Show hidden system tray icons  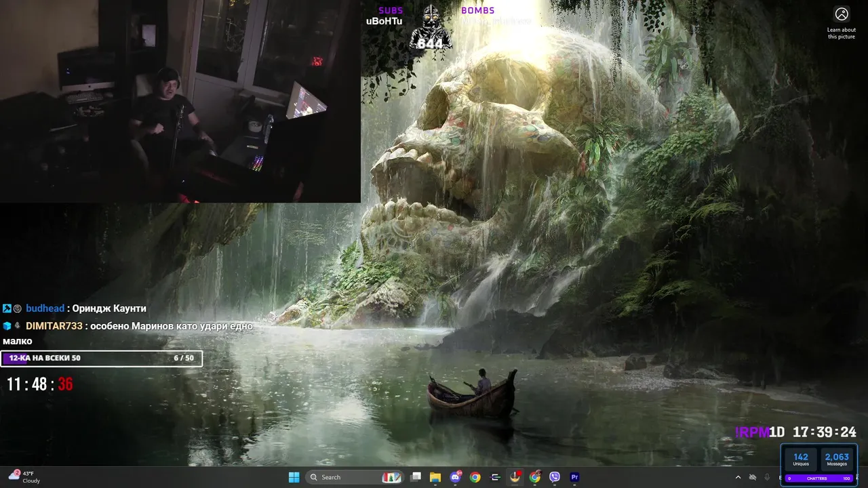pos(738,477)
